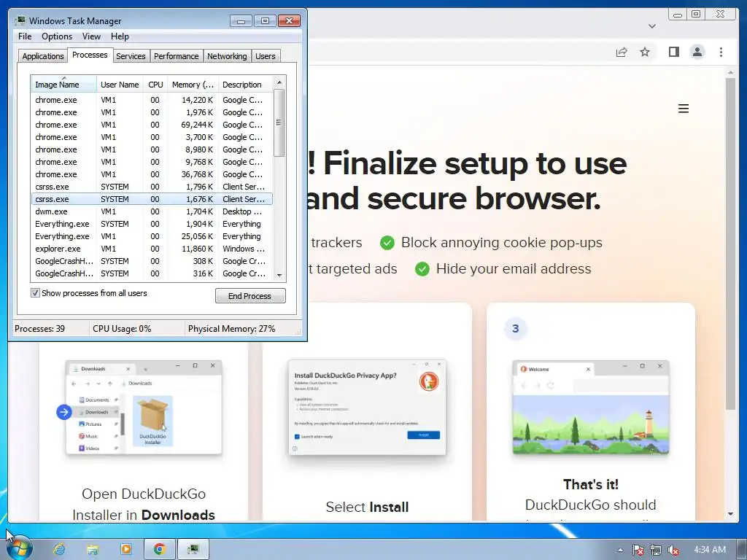Click the Install DuckDuckGo dialog illustration
747x560 pixels.
(367, 408)
